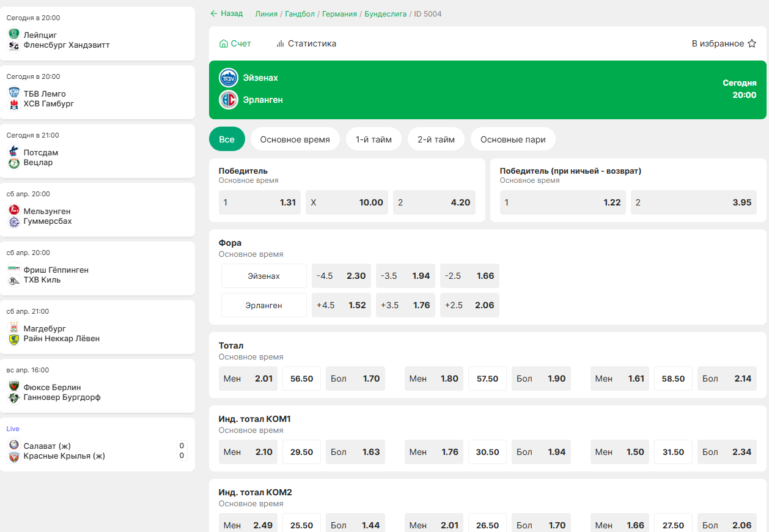This screenshot has width=769, height=532.
Task: Add match to favorites via В избранное
Action: pyautogui.click(x=724, y=43)
